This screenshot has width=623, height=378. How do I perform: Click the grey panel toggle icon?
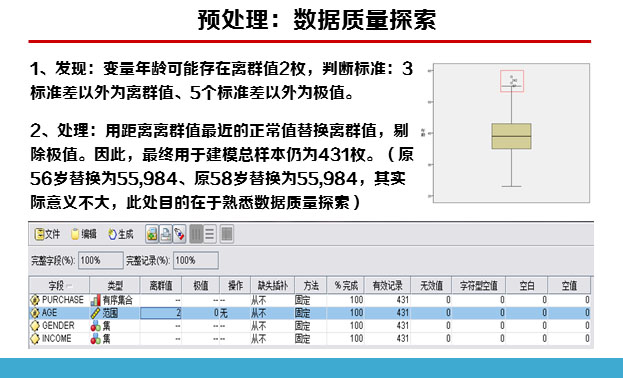click(226, 234)
